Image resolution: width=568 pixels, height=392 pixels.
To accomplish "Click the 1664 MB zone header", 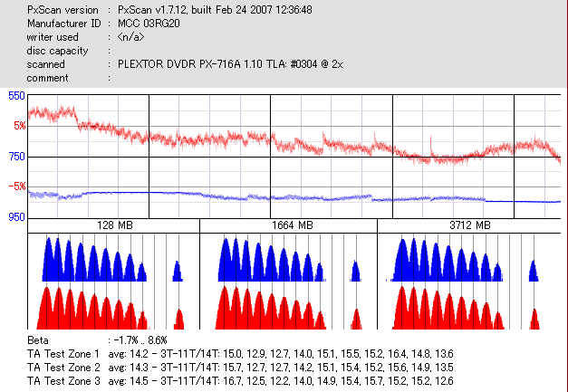I will pos(293,225).
